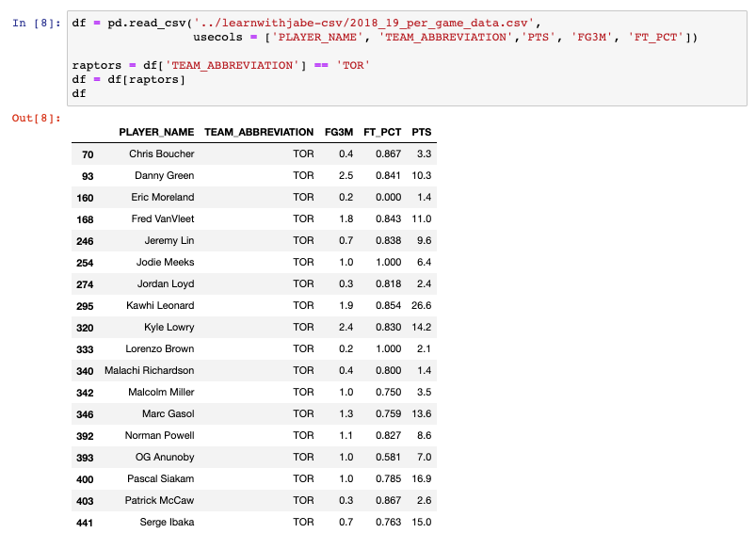Click the 'TOR' string literal in code
Viewport: 756px width, 533px height.
[x=353, y=65]
